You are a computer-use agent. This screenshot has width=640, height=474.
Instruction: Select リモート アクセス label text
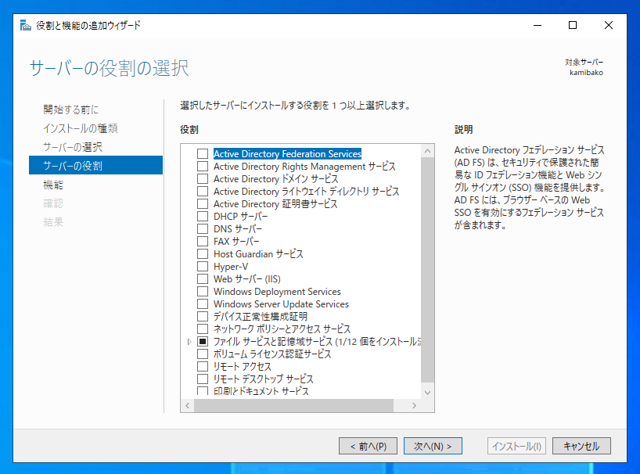point(242,367)
